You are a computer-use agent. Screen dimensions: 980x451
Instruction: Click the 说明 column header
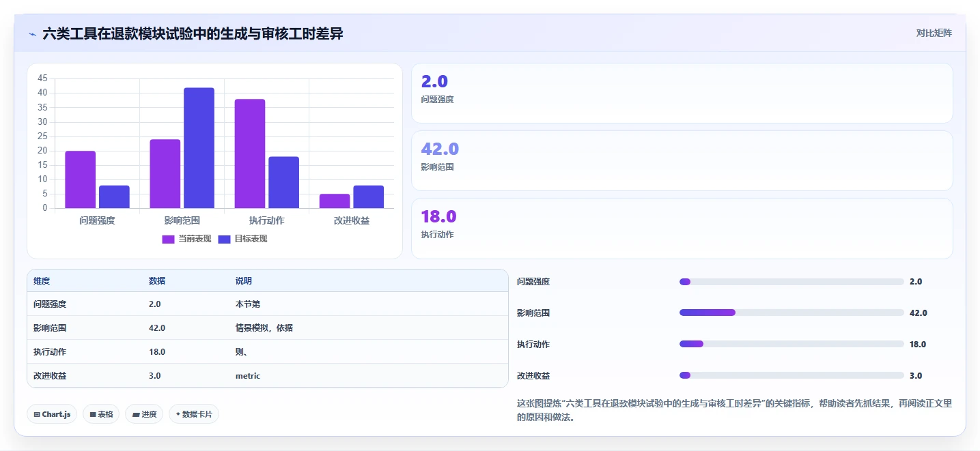[244, 281]
